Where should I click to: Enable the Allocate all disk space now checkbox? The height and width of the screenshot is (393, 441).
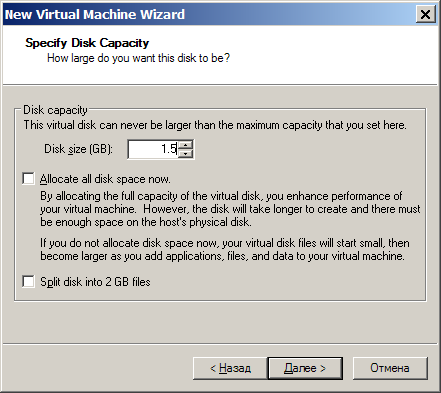[28, 178]
